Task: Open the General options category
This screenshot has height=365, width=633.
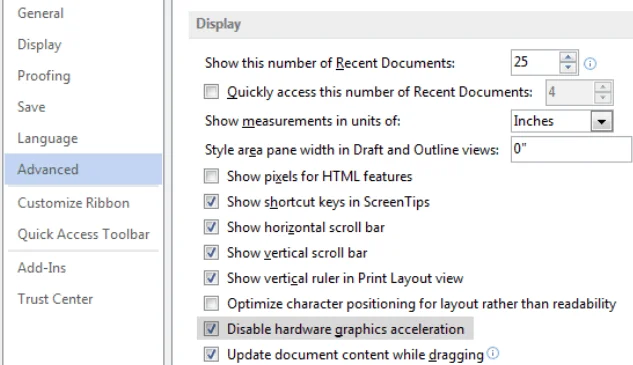Action: tap(40, 13)
